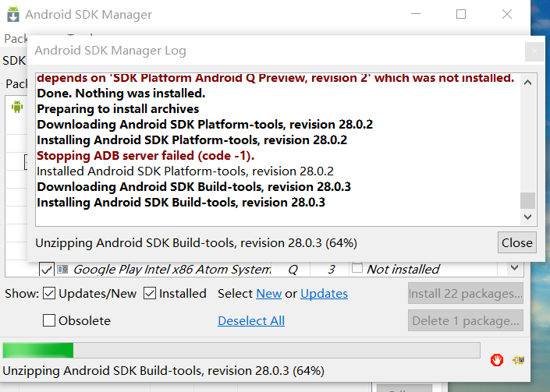
Task: Click the log window icon beside stop
Action: [518, 359]
